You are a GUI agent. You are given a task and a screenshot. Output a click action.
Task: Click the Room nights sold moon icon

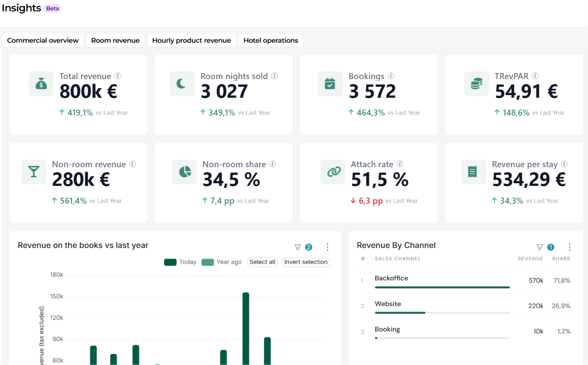[x=182, y=84]
